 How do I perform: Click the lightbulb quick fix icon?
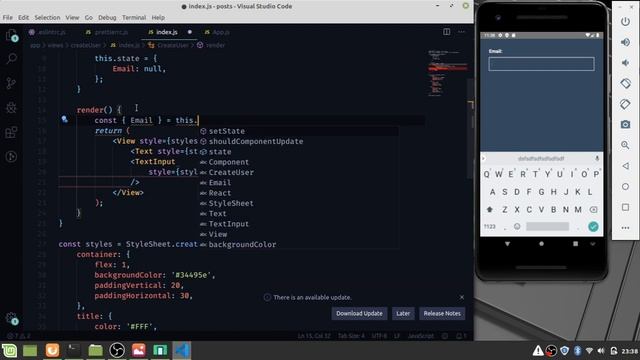(x=64, y=119)
